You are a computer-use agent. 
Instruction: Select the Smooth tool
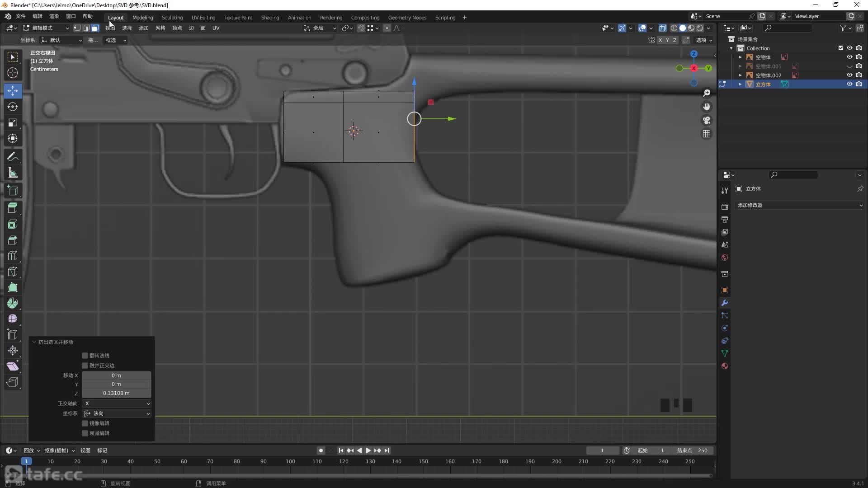coord(13,319)
